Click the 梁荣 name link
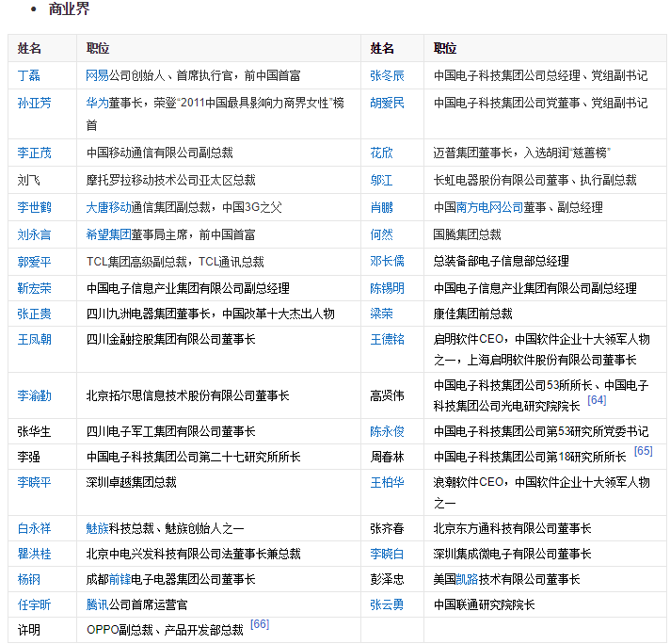This screenshot has height=644, width=670. point(381,314)
